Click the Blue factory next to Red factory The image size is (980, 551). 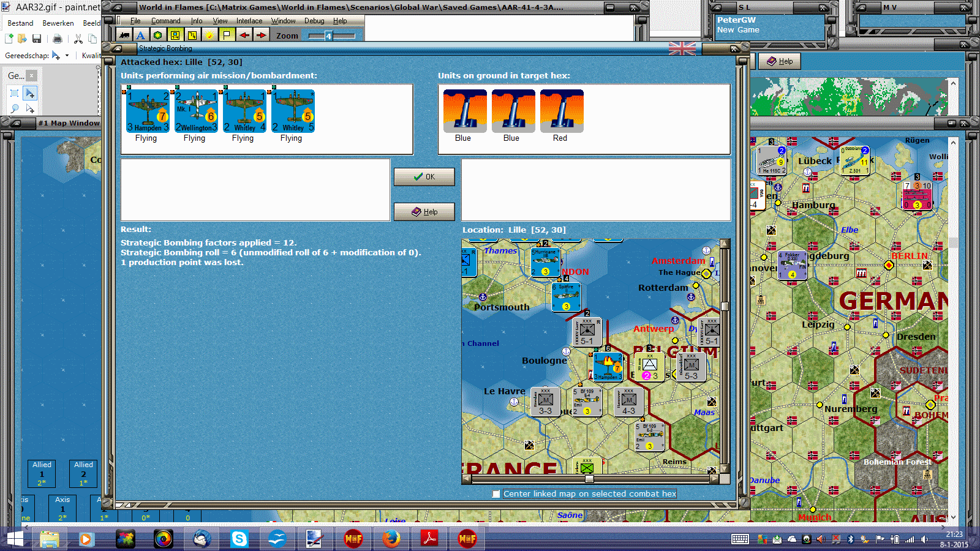tap(513, 111)
